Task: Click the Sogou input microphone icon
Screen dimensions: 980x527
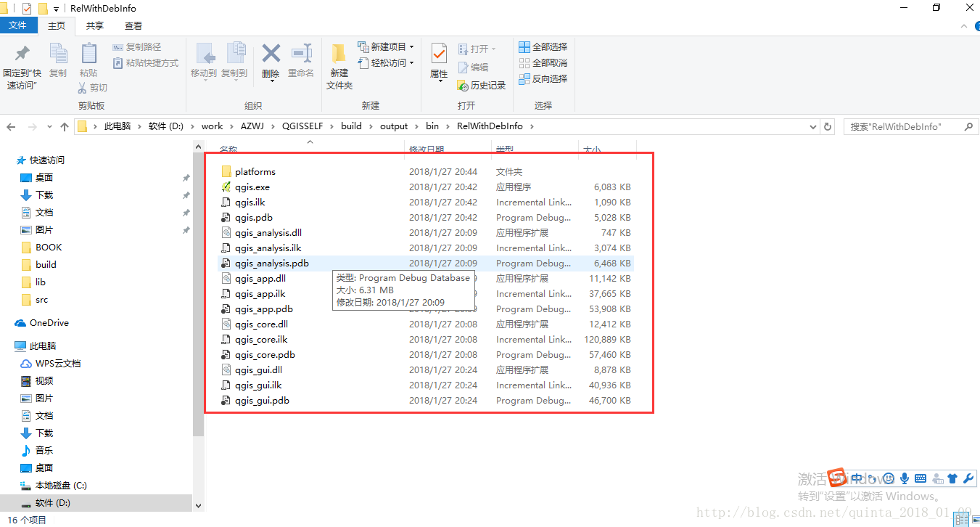Action: pos(905,478)
